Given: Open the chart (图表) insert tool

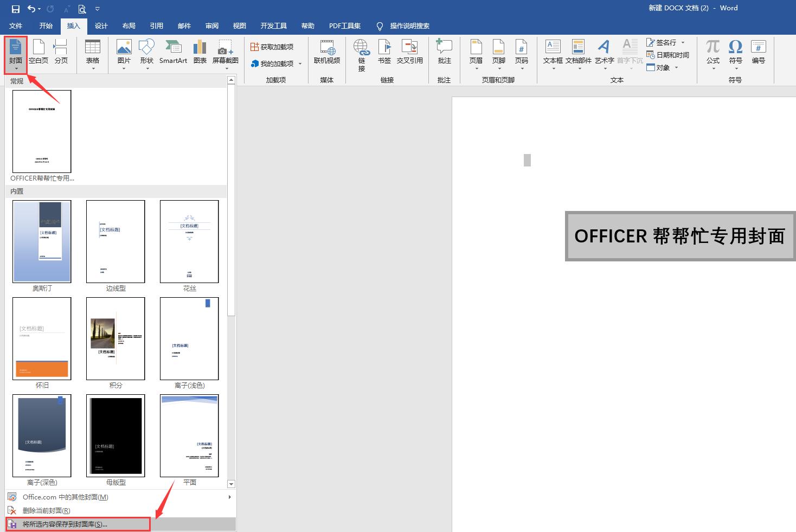Looking at the screenshot, I should click(x=200, y=52).
